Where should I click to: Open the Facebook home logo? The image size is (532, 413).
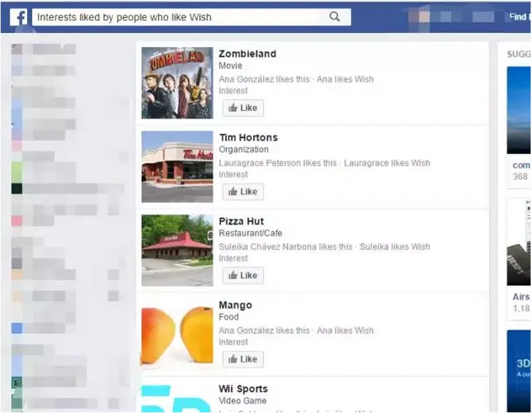click(19, 17)
